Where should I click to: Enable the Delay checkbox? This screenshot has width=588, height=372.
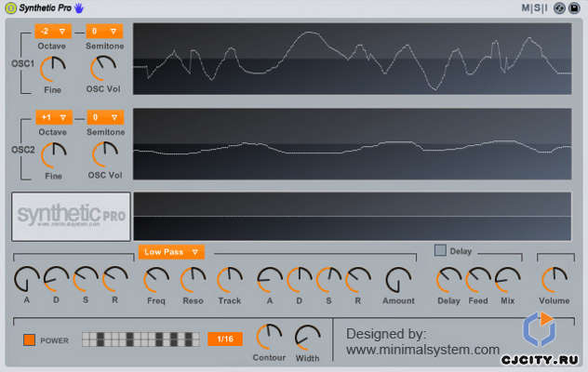point(440,250)
